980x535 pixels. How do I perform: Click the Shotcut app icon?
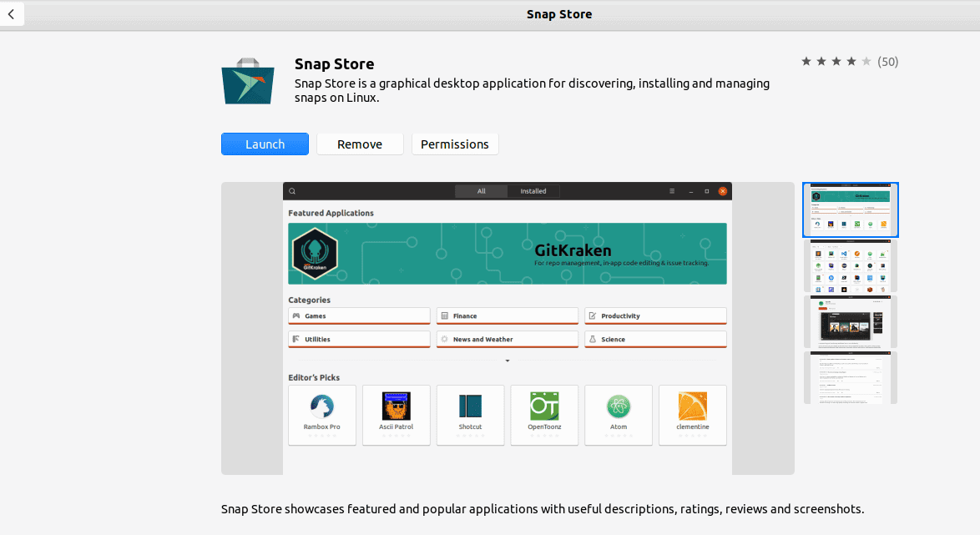[470, 406]
